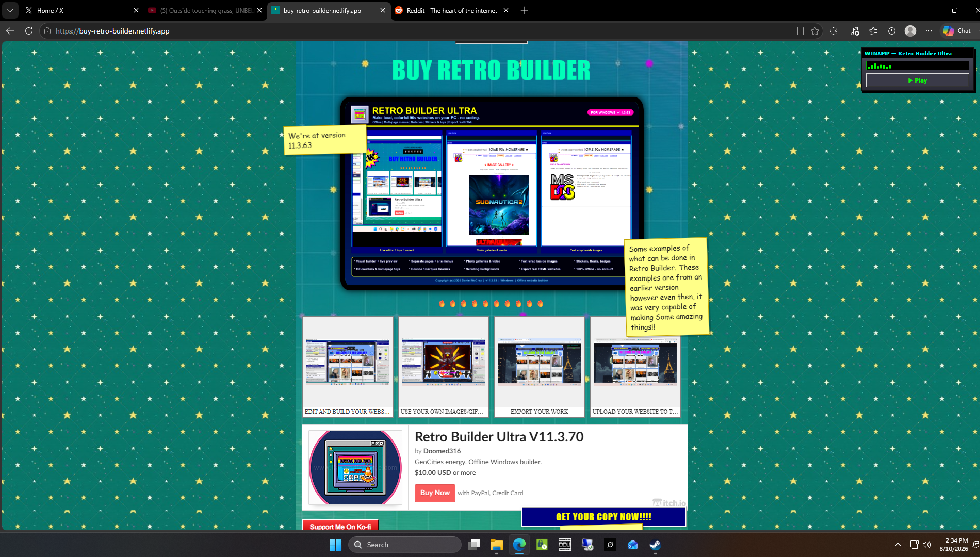Add this page to favorites

click(815, 31)
